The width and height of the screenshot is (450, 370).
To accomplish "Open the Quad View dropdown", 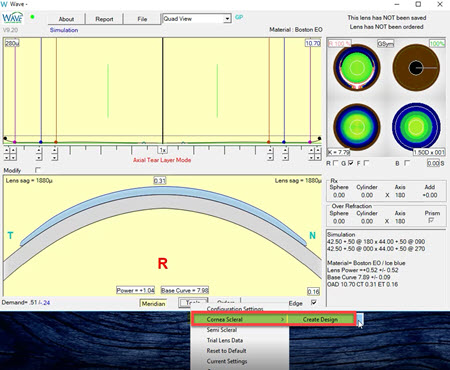I will [x=197, y=19].
